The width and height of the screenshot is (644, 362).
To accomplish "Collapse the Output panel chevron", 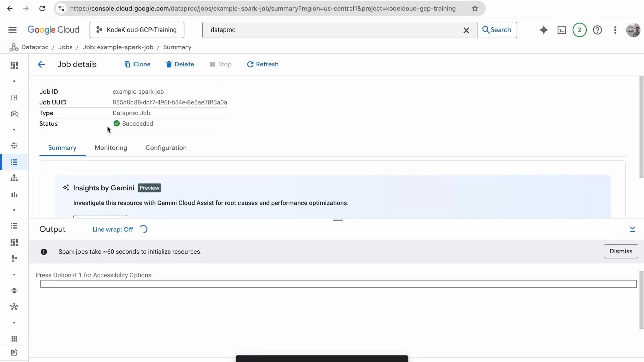I will pos(632,229).
